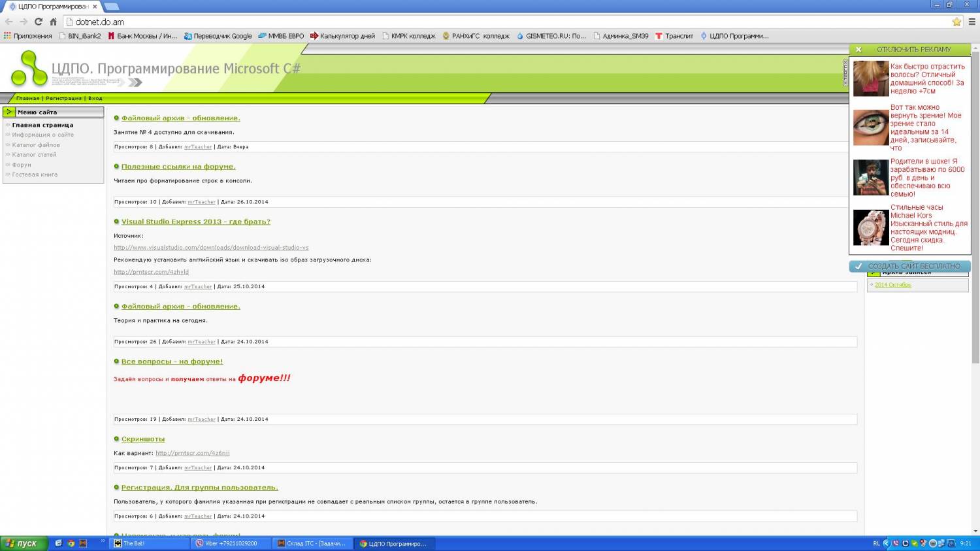
Task: Open the prntscr.com/4z6njj link
Action: coord(193,453)
